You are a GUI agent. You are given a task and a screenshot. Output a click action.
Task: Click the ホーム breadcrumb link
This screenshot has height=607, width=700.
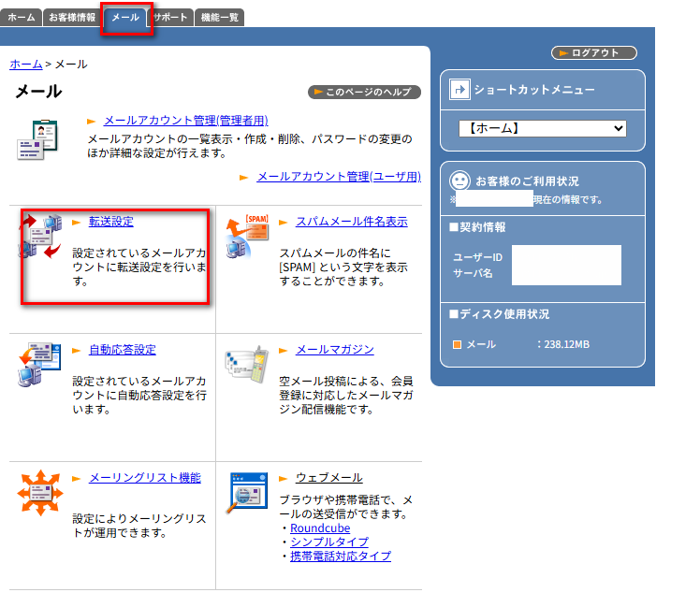click(25, 64)
